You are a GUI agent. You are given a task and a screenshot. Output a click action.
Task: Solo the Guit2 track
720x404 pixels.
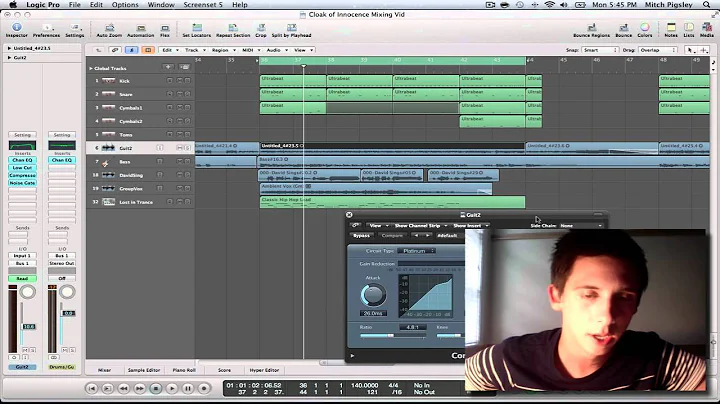pyautogui.click(x=187, y=148)
